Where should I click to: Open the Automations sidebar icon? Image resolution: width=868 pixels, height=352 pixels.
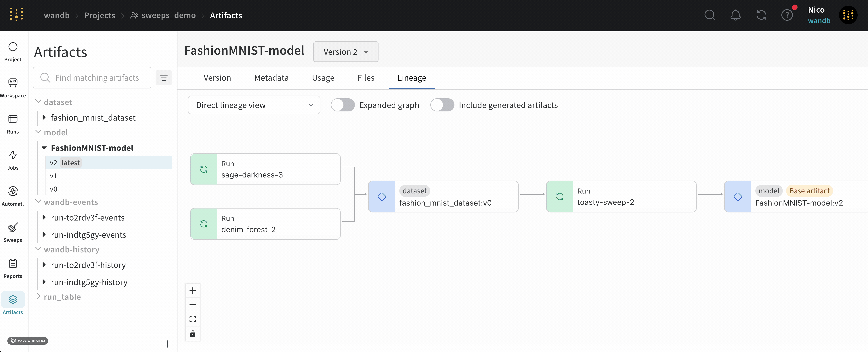pyautogui.click(x=13, y=196)
